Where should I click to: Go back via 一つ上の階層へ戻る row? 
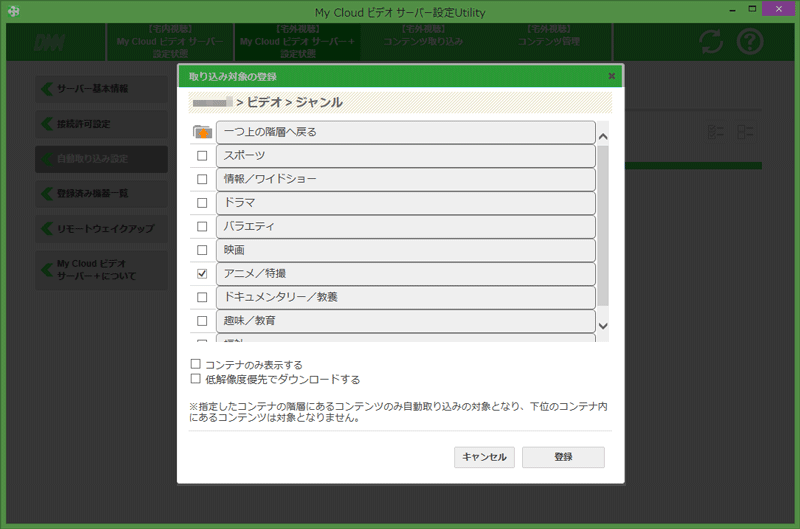point(406,132)
